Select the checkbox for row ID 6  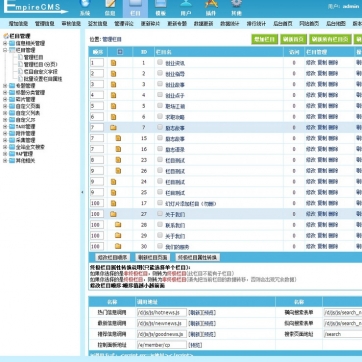160,116
